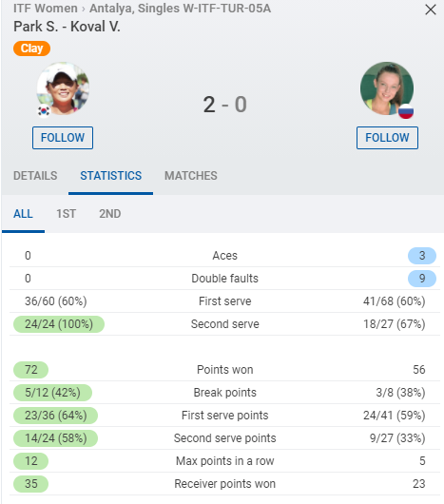Click the Russia flag icon
The width and height of the screenshot is (444, 504).
(x=406, y=111)
